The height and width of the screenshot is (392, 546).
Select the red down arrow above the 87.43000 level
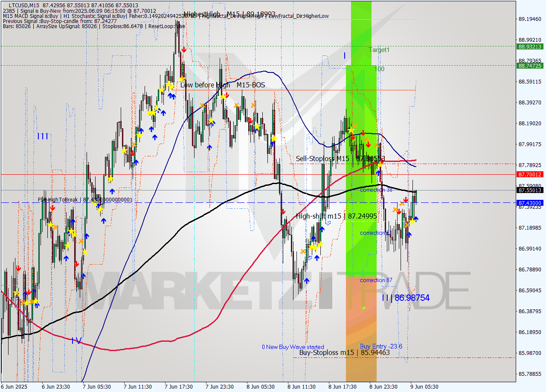pyautogui.click(x=406, y=199)
